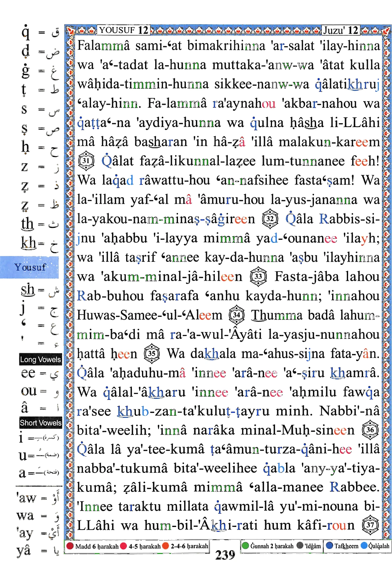Click the light blue Qalqalah legend dot
Image resolution: width=392 pixels, height=578 pixels.
pos(364,545)
